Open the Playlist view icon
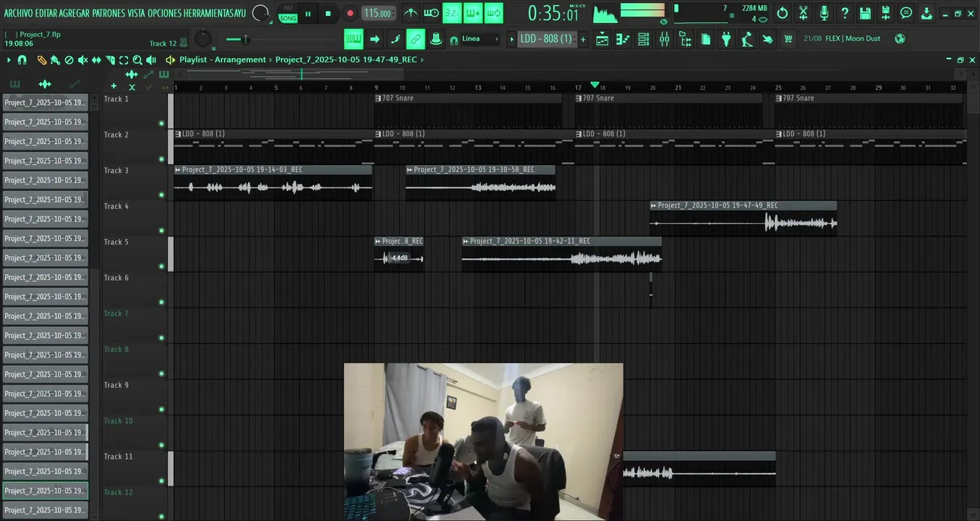The width and height of the screenshot is (980, 521). click(x=602, y=39)
